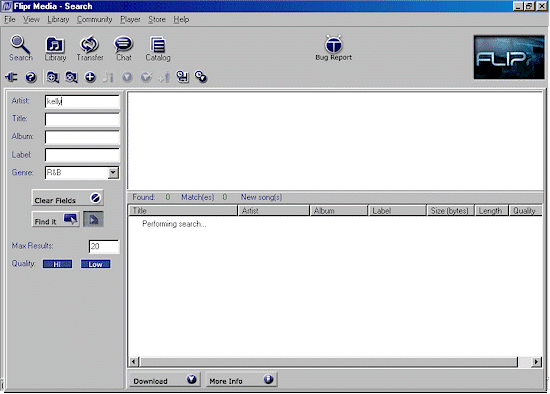Open the Community menu
This screenshot has width=550, height=394.
click(x=94, y=19)
